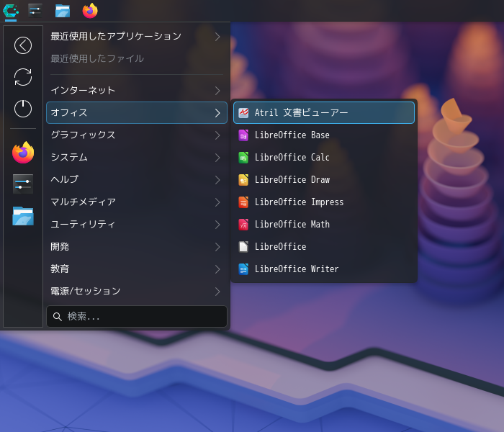This screenshot has height=432, width=504.
Task: Launch LibreOffice Impress text entry
Action: pyautogui.click(x=299, y=202)
